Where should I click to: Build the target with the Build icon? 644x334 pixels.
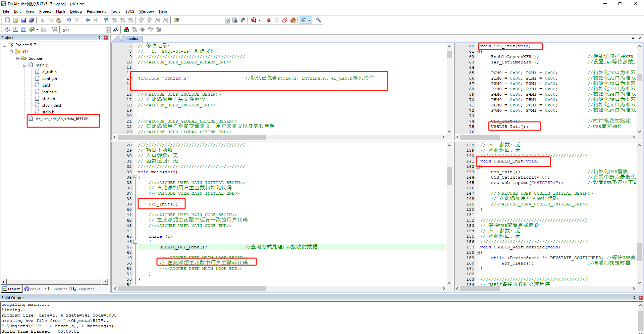click(x=15, y=30)
